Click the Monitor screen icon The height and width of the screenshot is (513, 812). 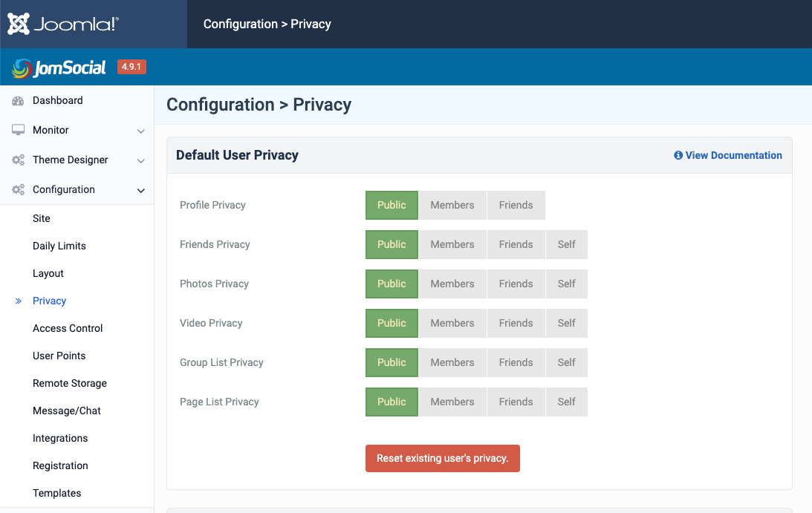tap(18, 130)
